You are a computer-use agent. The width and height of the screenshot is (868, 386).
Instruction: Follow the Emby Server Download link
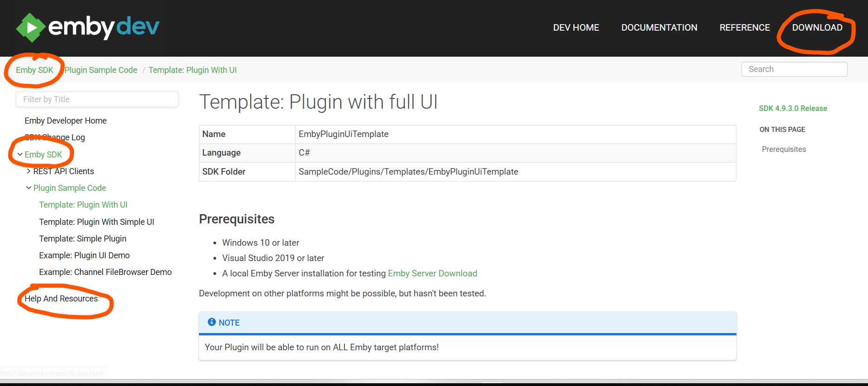tap(432, 273)
